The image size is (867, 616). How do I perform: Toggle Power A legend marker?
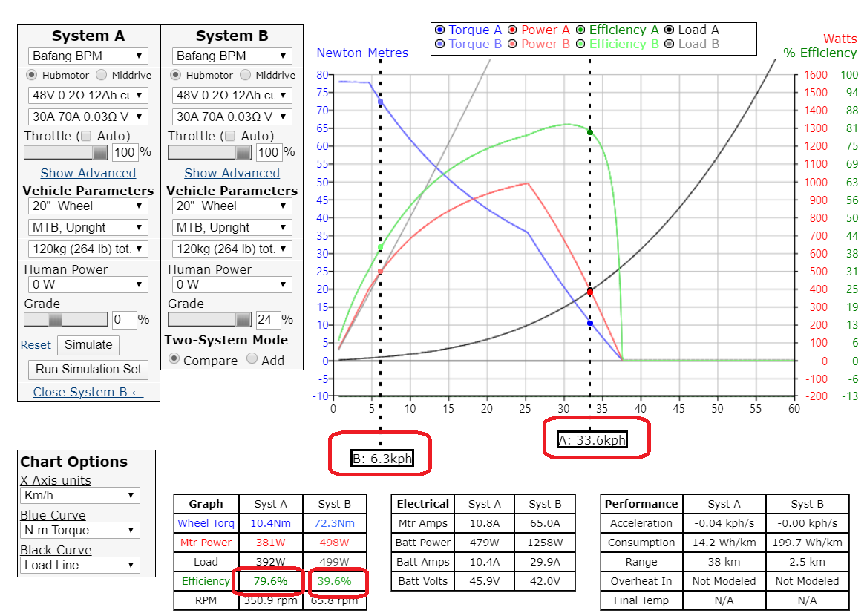pos(512,30)
